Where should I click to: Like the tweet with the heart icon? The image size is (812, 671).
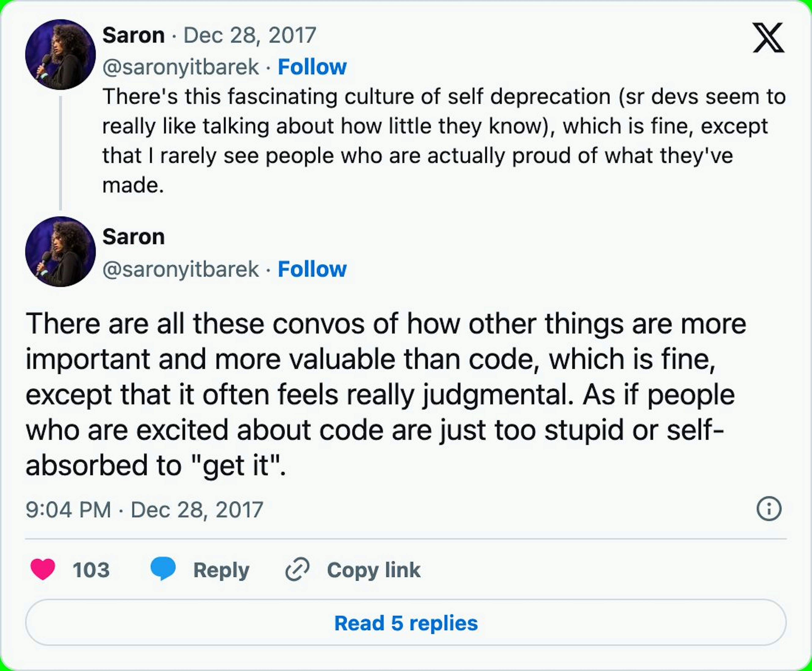(x=43, y=569)
